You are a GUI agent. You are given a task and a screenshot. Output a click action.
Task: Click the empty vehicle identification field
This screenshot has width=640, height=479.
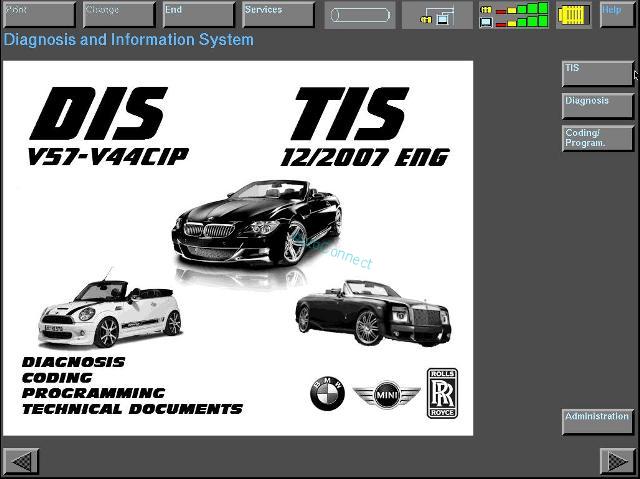[x=360, y=16]
